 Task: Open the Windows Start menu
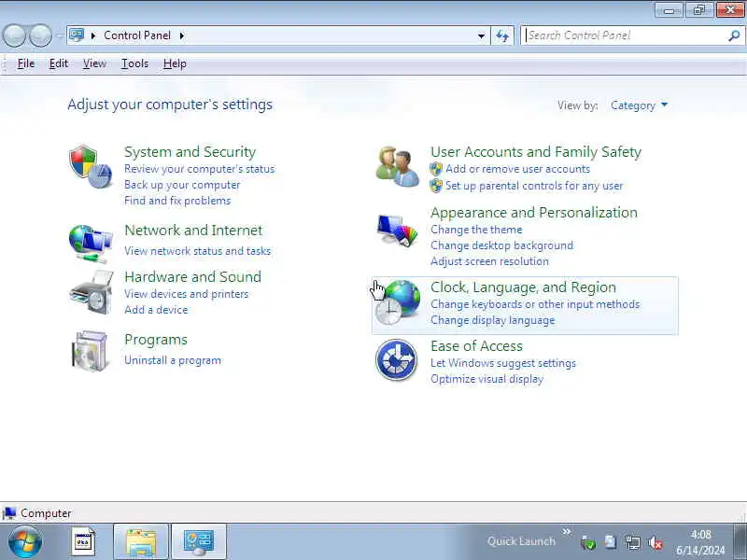(25, 542)
